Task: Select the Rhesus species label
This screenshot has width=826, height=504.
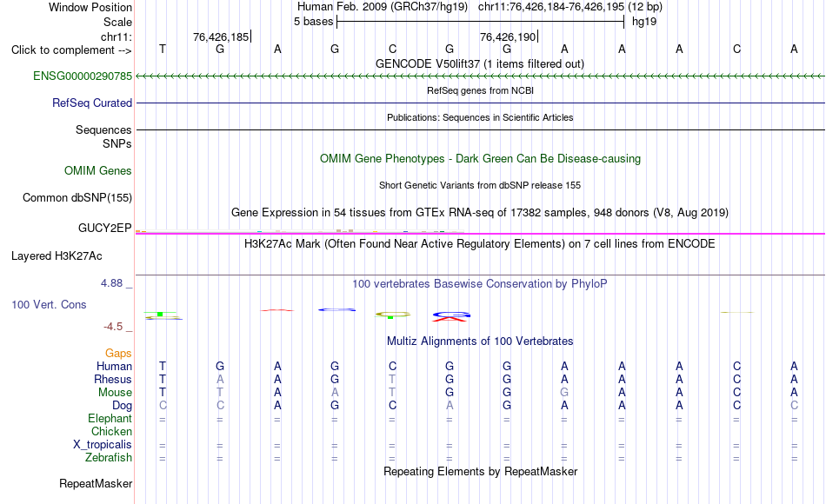Action: [x=113, y=379]
